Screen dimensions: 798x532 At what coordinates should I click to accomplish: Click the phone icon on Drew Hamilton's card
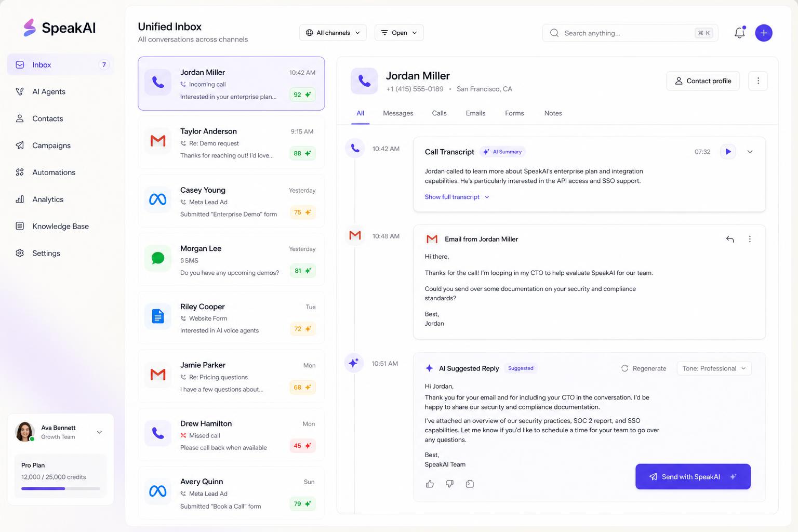pyautogui.click(x=158, y=433)
